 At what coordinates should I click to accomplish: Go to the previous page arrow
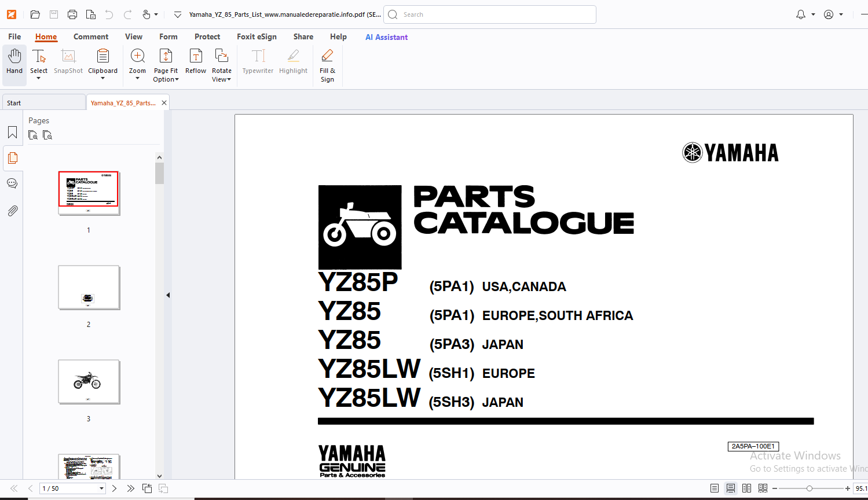30,488
